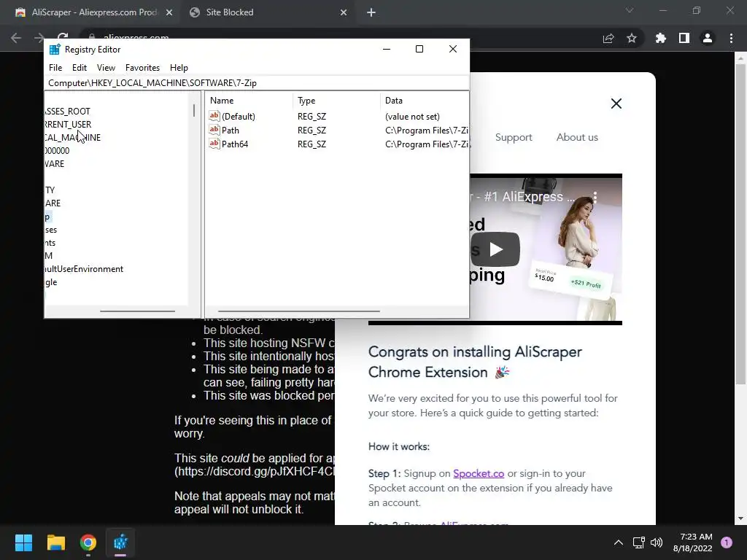This screenshot has width=747, height=560.
Task: Click the browser page vertical scrollbar
Action: tap(740, 224)
